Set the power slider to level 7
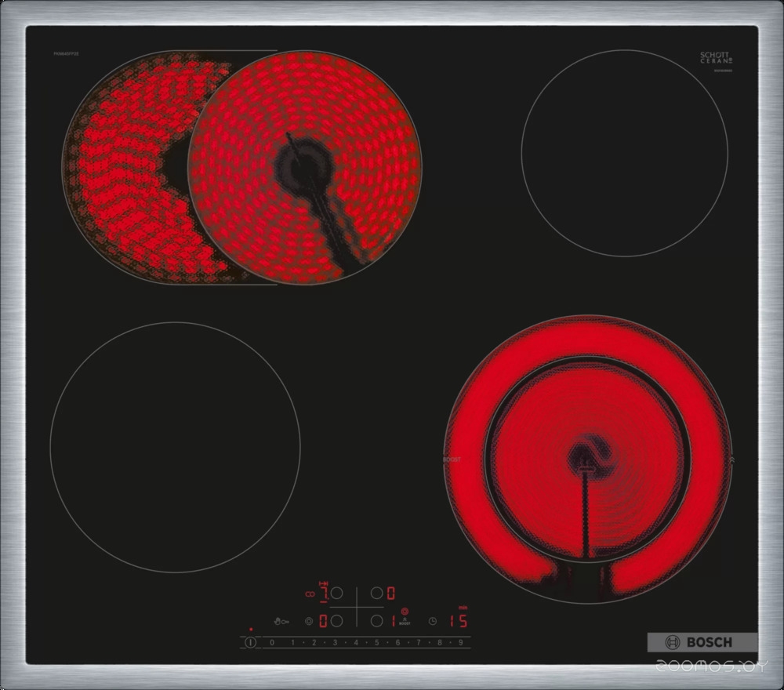 click(x=419, y=642)
